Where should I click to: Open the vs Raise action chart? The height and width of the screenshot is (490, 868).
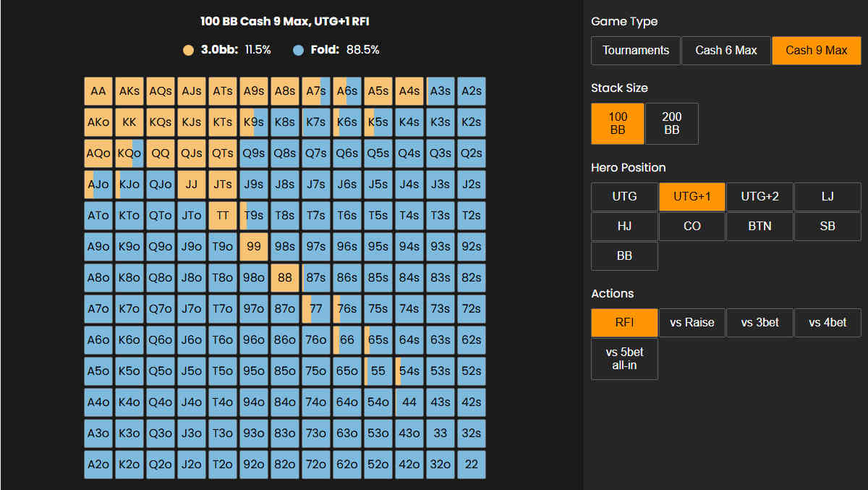click(692, 322)
